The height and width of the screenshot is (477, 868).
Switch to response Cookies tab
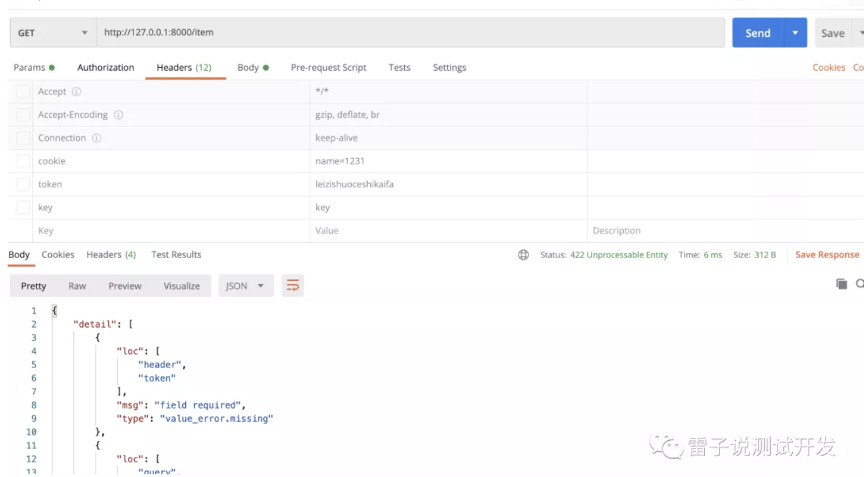[x=58, y=255]
